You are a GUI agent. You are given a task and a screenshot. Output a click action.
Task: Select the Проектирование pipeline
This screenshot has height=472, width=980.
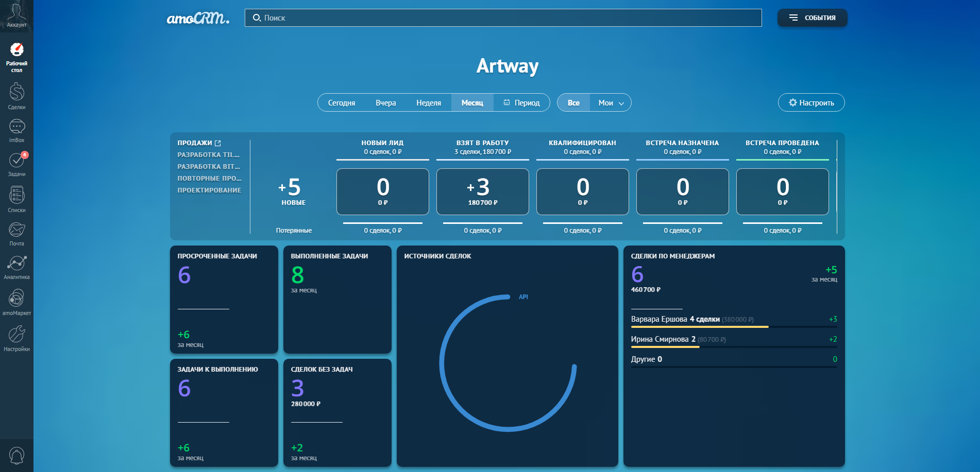click(209, 190)
